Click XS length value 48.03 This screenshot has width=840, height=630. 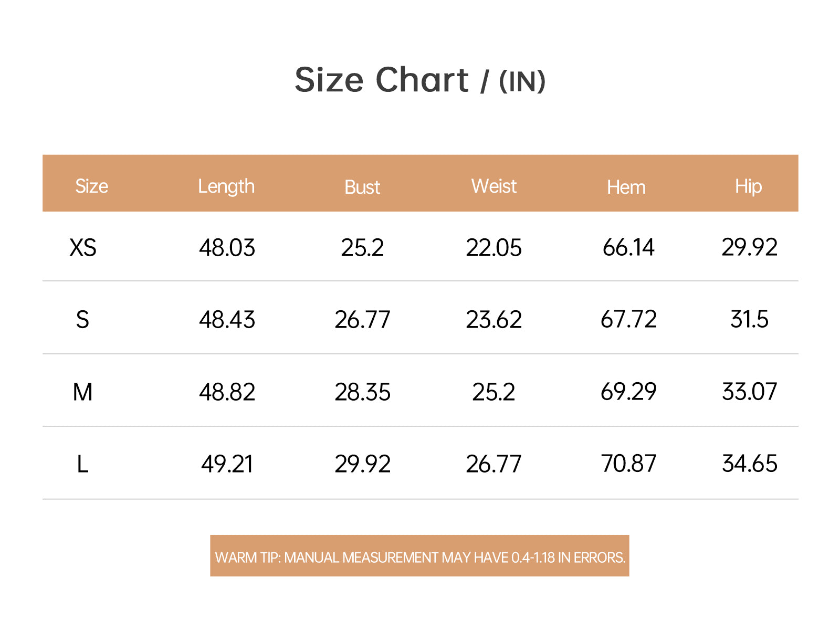click(x=227, y=247)
